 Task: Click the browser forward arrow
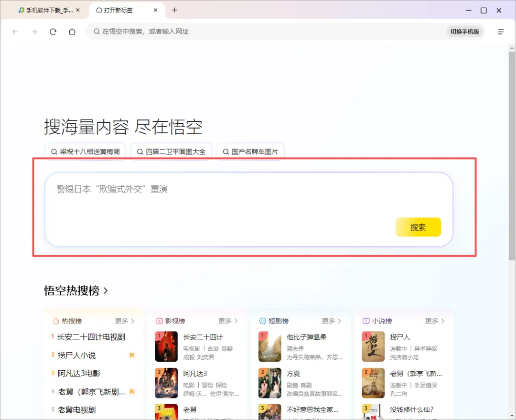coord(34,32)
